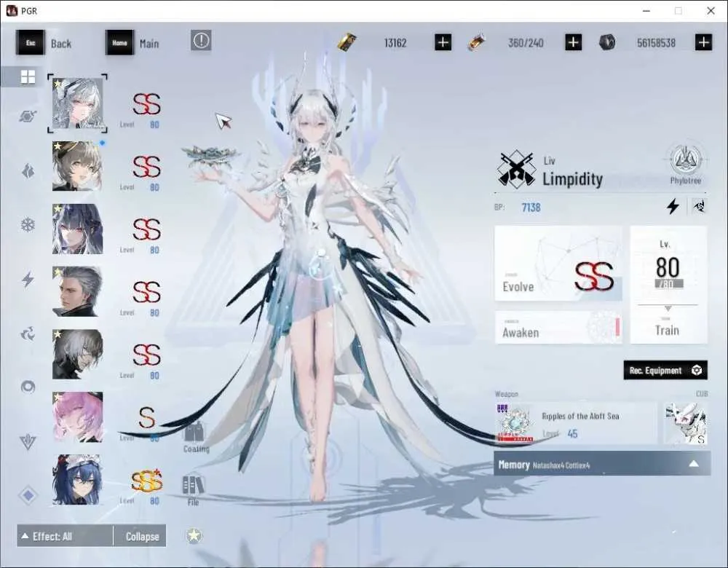
Task: Select the snowflake ice element filter
Action: (x=28, y=225)
